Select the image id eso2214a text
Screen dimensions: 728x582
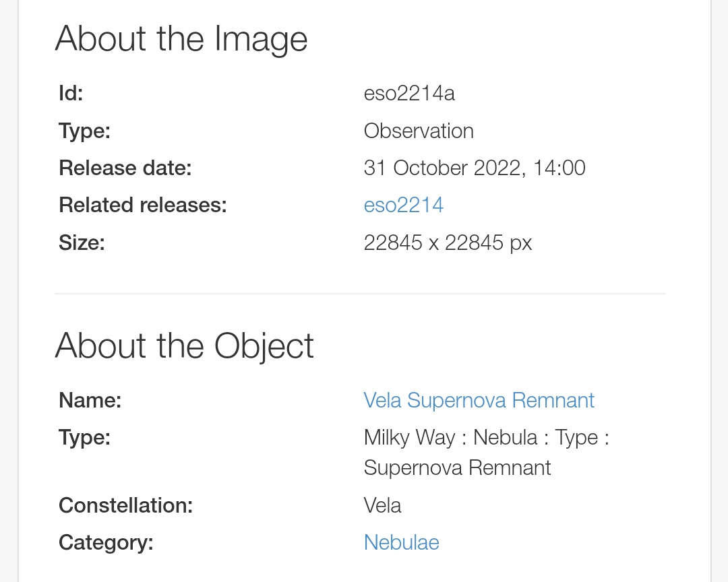tap(409, 93)
